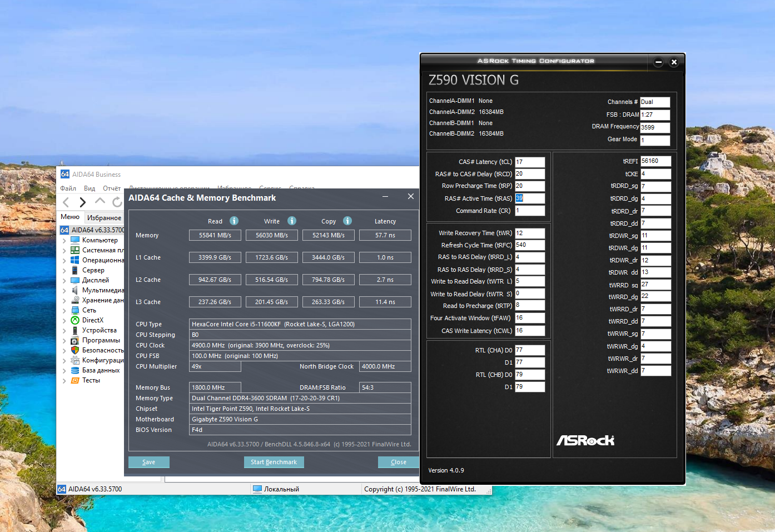Switch to the Меню tab
The image size is (775, 532).
(70, 217)
